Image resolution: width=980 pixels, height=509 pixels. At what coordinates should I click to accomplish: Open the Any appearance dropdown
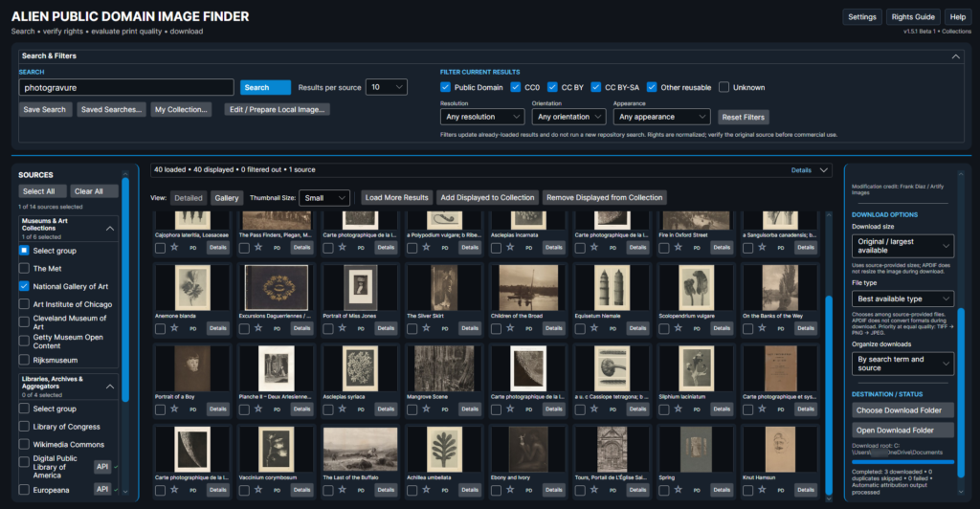(x=661, y=117)
